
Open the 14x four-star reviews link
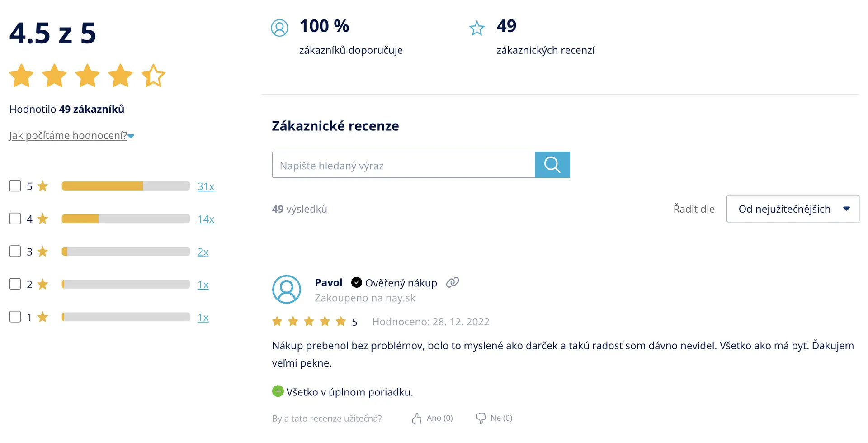206,219
